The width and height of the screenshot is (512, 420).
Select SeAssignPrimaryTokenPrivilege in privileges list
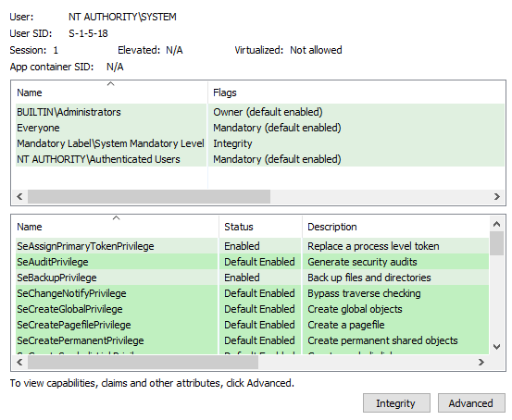[x=252, y=246]
